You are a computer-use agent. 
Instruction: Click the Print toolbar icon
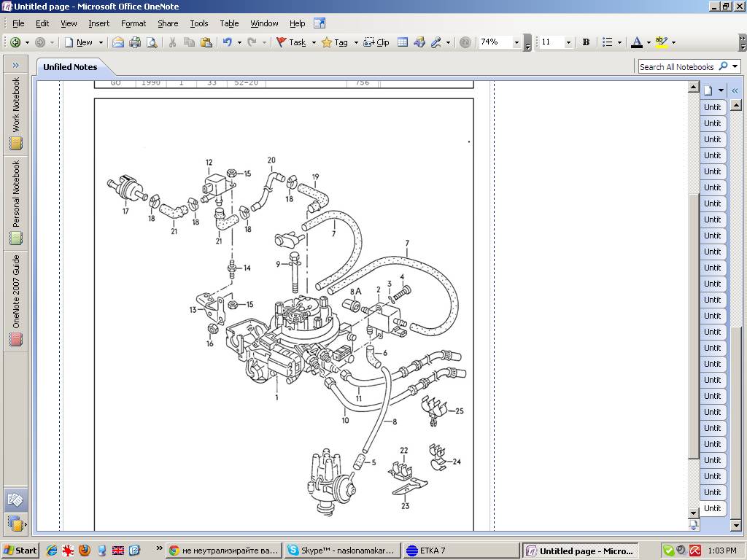pyautogui.click(x=135, y=42)
